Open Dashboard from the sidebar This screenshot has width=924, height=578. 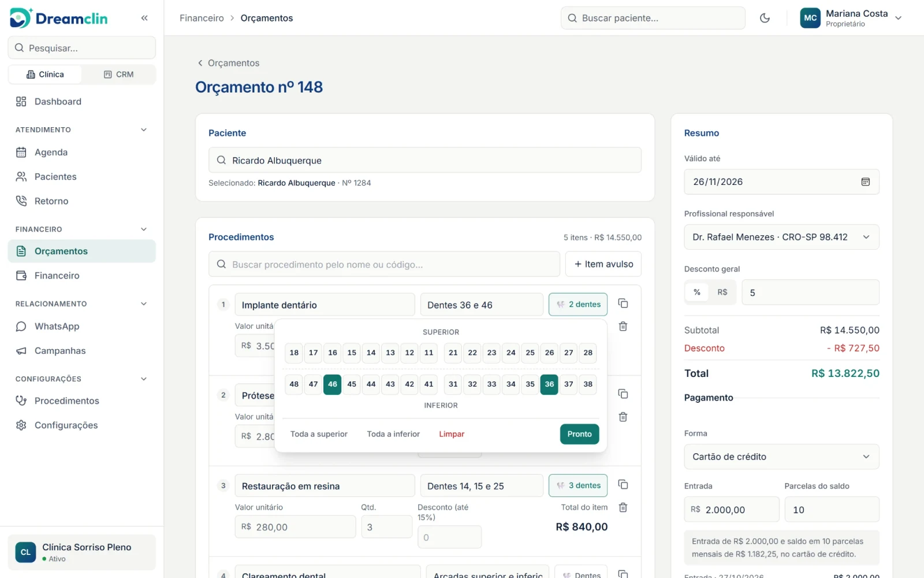tap(82, 102)
